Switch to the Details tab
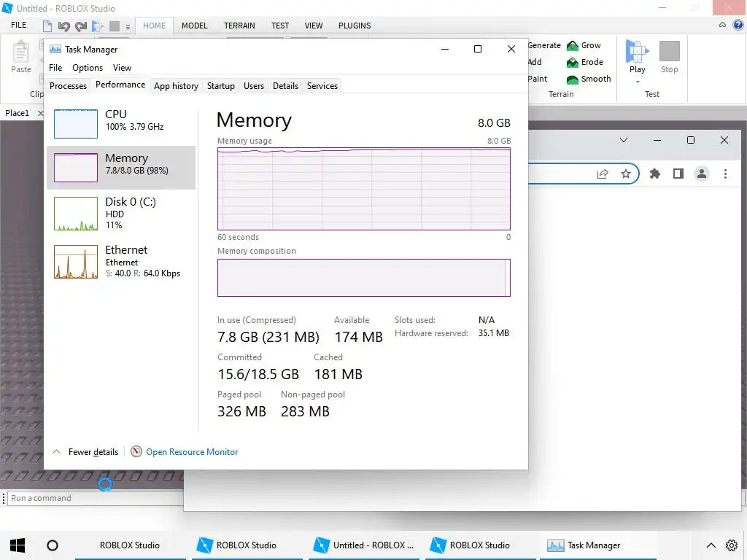747x560 pixels. pyautogui.click(x=285, y=86)
